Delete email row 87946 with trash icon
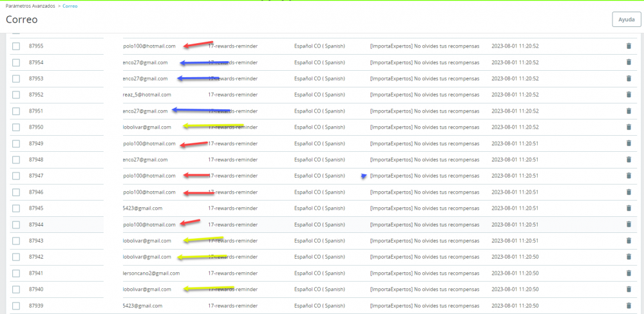The height and width of the screenshot is (314, 644). (628, 192)
